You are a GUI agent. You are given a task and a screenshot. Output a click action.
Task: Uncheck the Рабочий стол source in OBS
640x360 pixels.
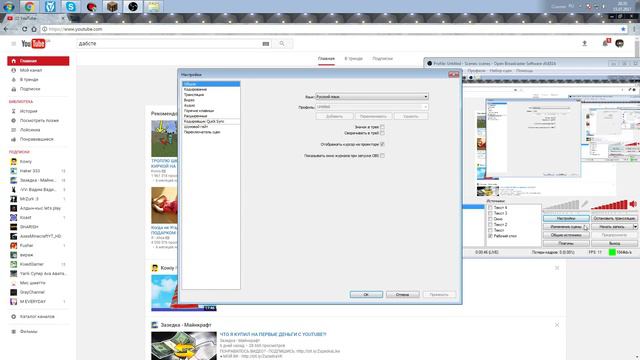point(490,236)
